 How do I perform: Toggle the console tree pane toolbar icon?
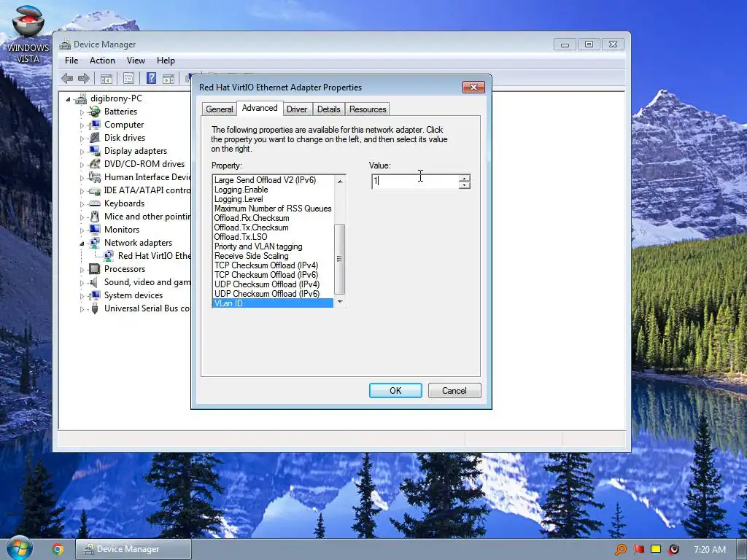pyautogui.click(x=107, y=79)
